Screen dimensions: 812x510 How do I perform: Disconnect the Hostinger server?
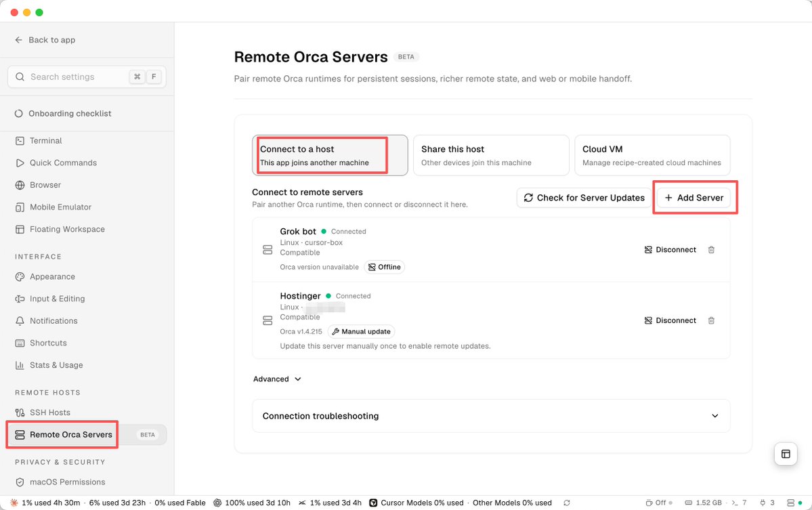pos(670,320)
